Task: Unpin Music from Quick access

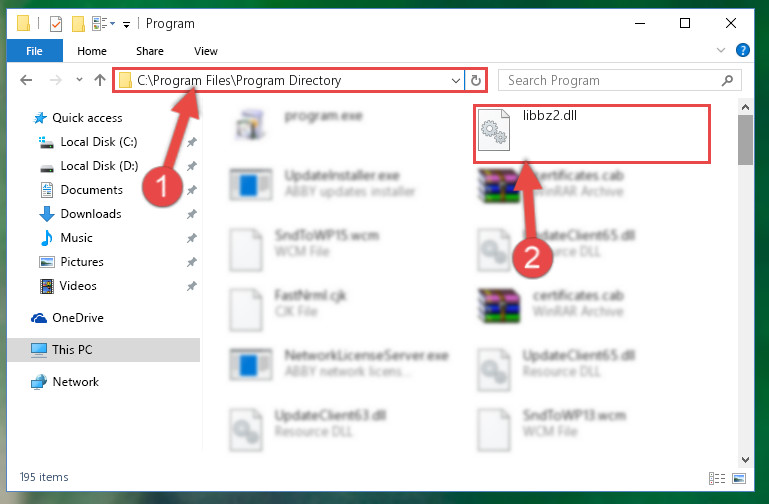Action: click(x=191, y=238)
